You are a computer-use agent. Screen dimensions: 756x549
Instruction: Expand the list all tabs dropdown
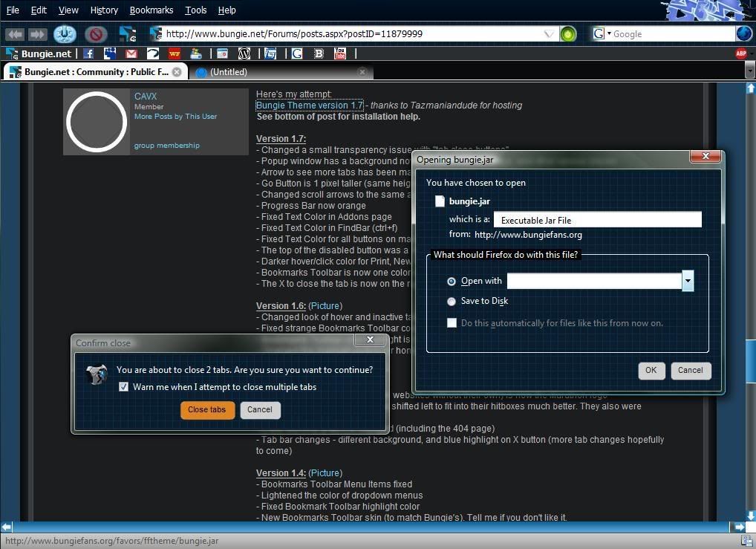749,72
